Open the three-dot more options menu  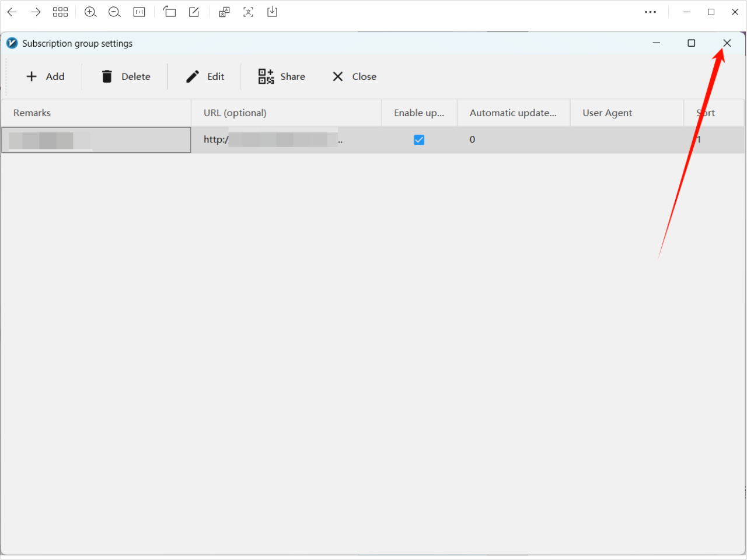(x=650, y=12)
